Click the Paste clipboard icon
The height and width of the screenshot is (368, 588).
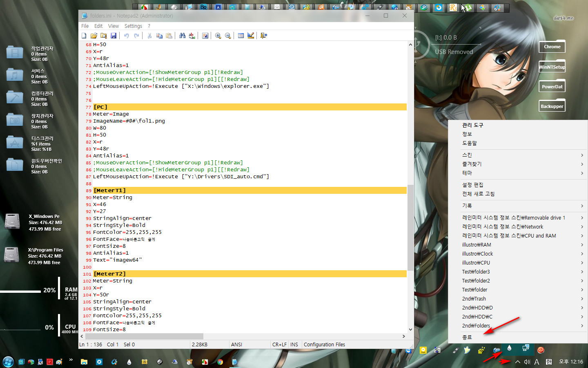point(169,36)
